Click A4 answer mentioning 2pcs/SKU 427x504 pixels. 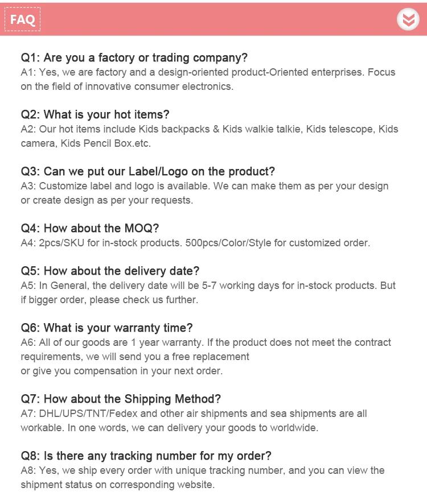[195, 243]
